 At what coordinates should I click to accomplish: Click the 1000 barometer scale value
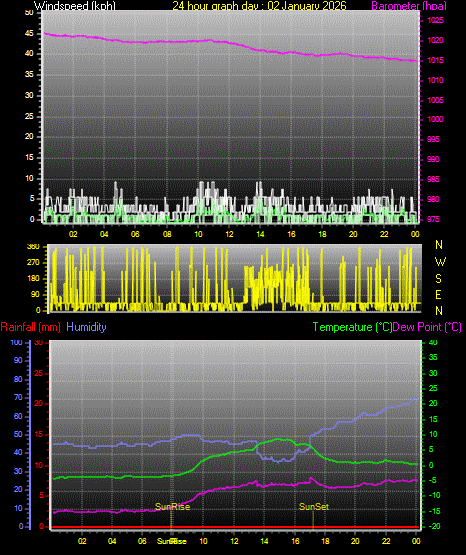436,119
